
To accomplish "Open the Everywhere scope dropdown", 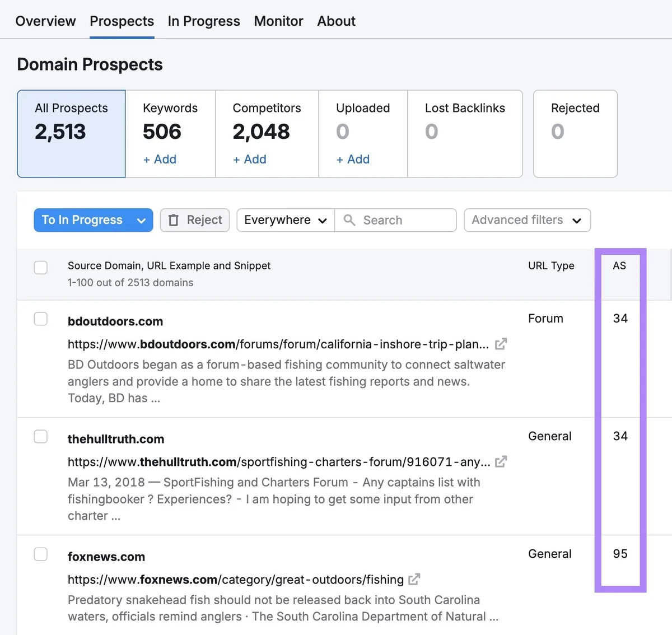I will point(286,220).
